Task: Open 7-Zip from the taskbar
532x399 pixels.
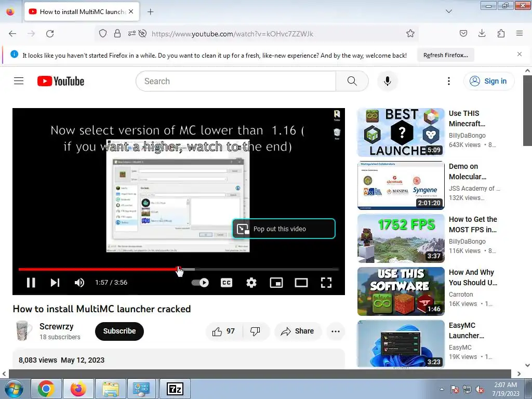Action: (x=175, y=389)
